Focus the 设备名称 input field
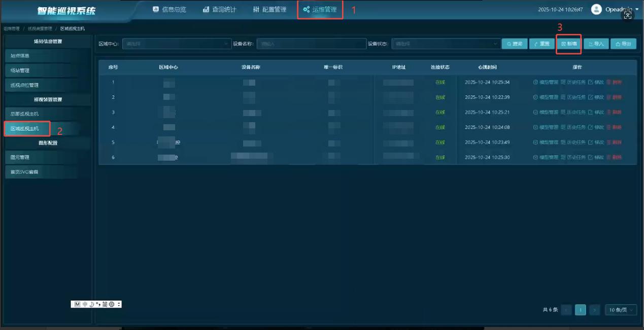This screenshot has width=644, height=330. [x=311, y=44]
